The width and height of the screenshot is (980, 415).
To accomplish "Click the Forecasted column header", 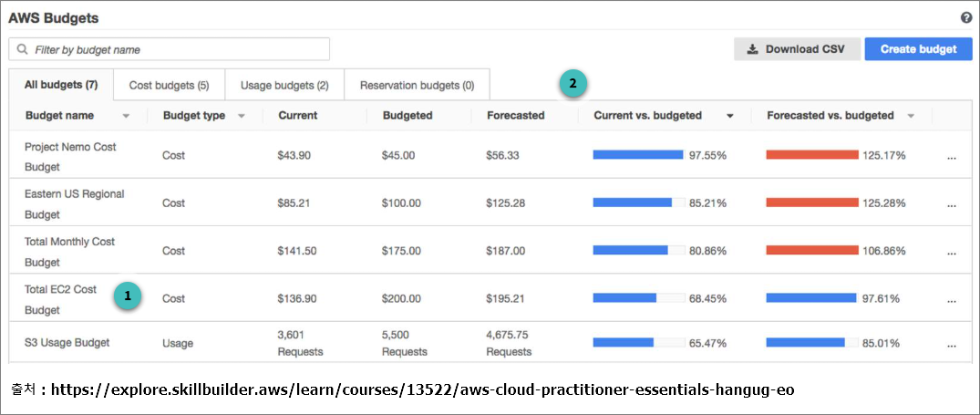I will pyautogui.click(x=516, y=116).
